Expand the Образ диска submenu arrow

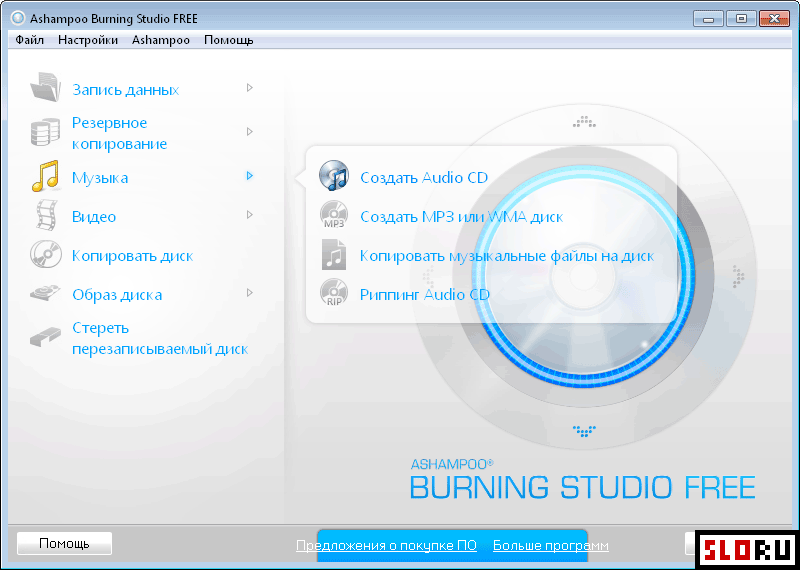[249, 293]
